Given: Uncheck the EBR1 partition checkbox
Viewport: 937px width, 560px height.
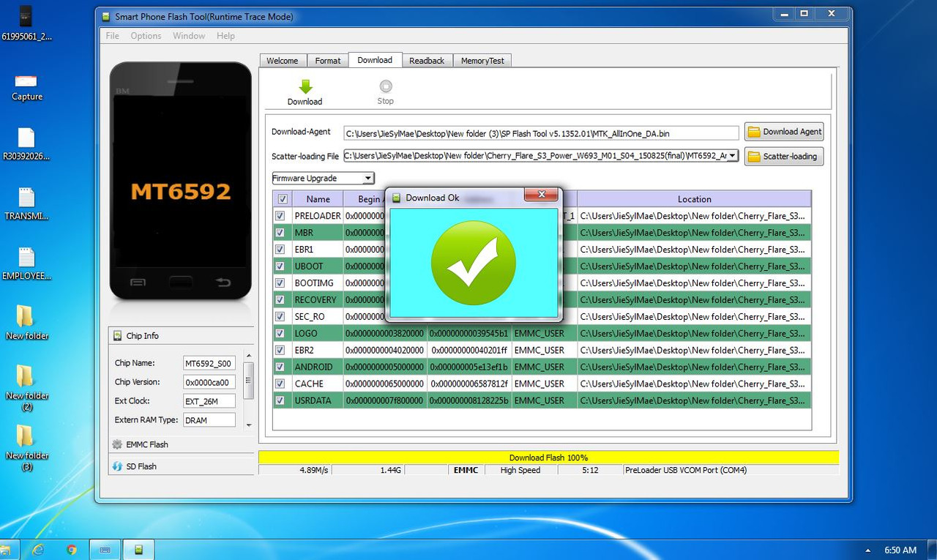Looking at the screenshot, I should click(280, 250).
